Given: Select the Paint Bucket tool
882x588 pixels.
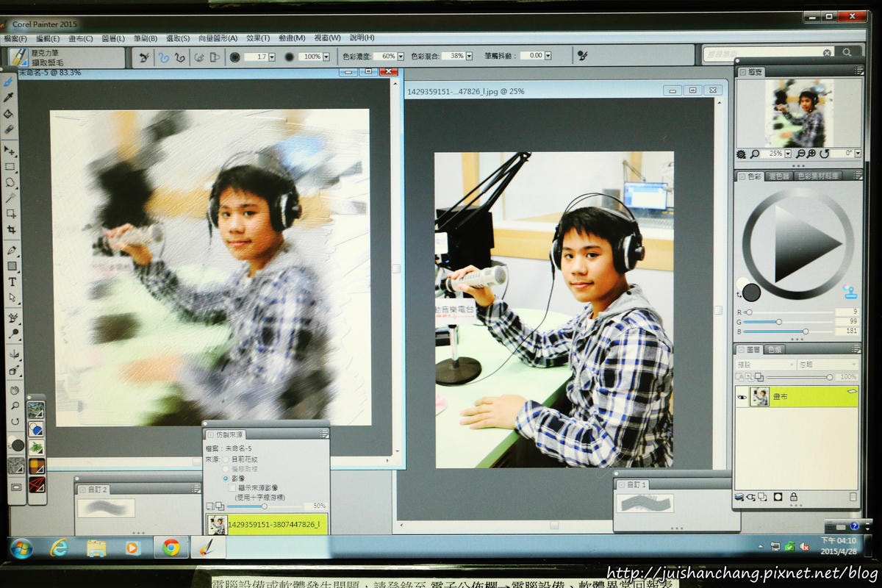Looking at the screenshot, I should point(10,114).
